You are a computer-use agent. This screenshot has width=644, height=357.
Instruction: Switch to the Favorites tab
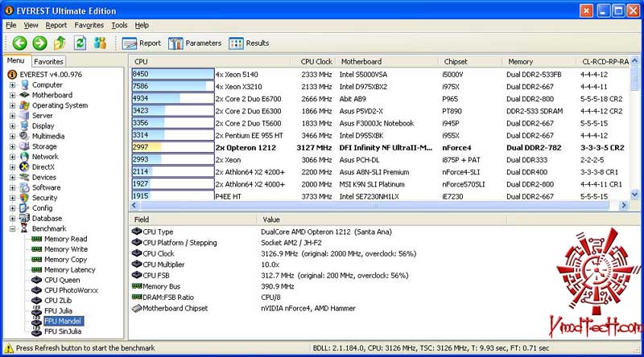[48, 62]
